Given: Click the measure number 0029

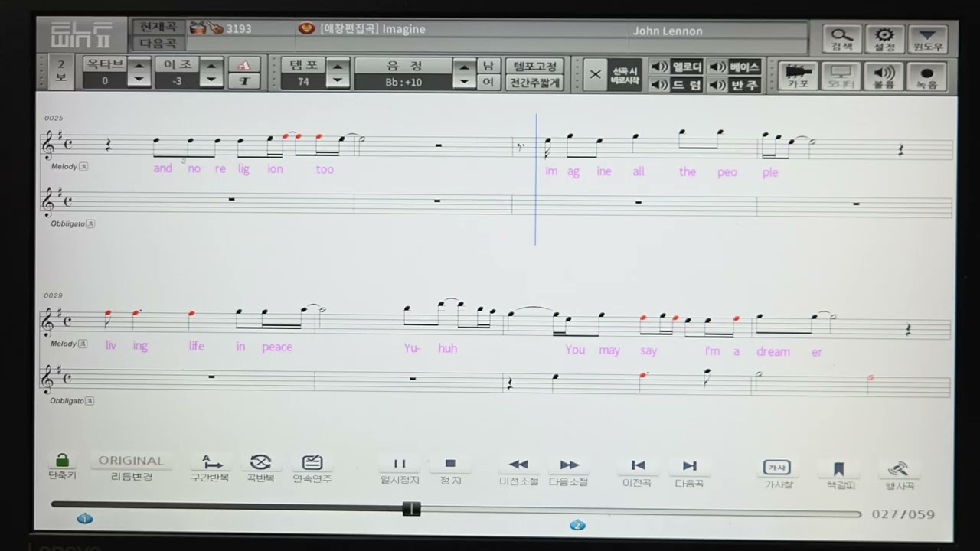Looking at the screenshot, I should tap(54, 295).
